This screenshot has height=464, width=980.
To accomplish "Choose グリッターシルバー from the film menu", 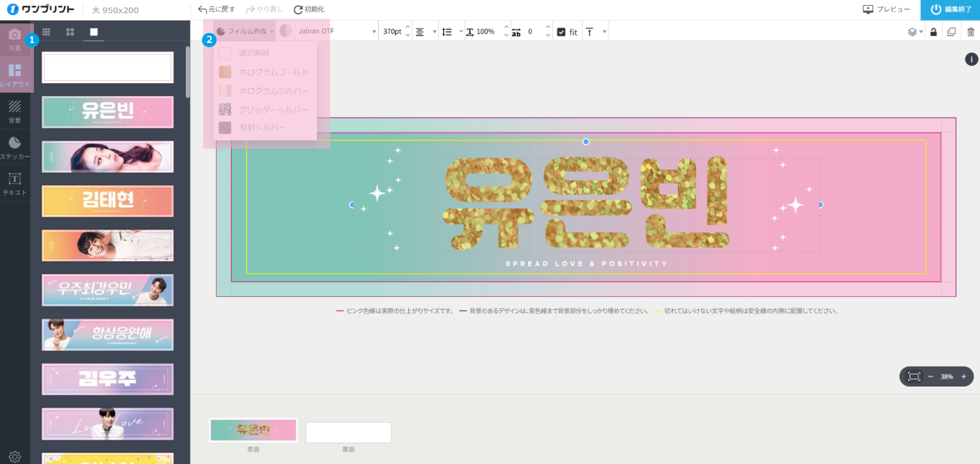I will [273, 109].
